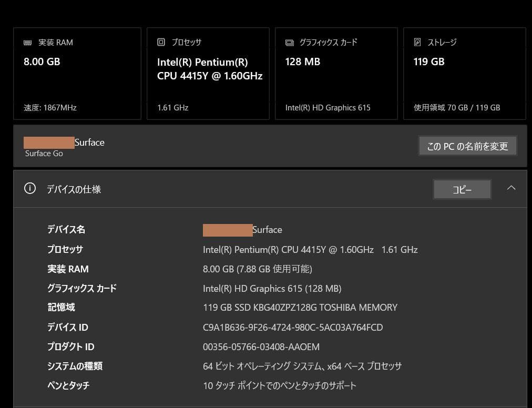Image resolution: width=532 pixels, height=408 pixels.
Task: Select 64 ビット オペレーティング システム value
Action: pos(302,366)
